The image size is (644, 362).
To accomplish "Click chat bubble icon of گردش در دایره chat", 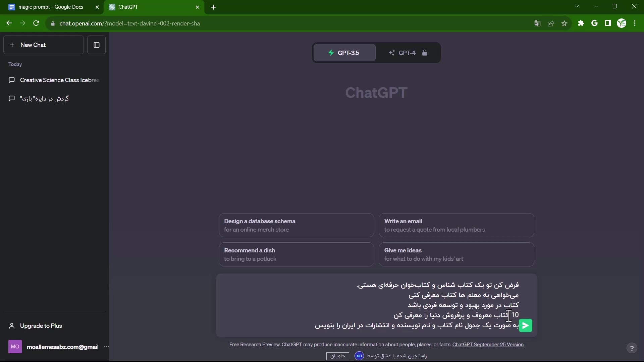I will click(12, 99).
